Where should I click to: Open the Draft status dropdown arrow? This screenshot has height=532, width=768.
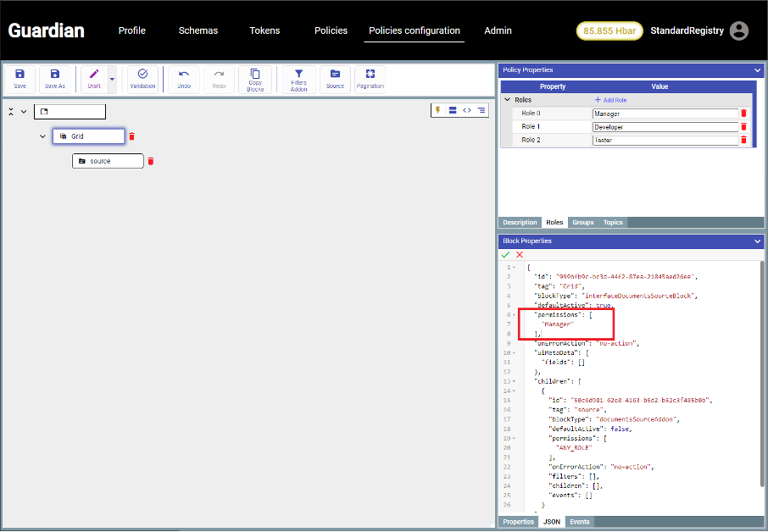[x=112, y=79]
